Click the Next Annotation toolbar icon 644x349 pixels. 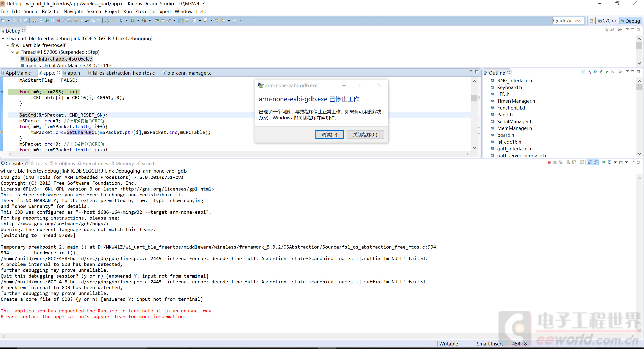point(194,21)
